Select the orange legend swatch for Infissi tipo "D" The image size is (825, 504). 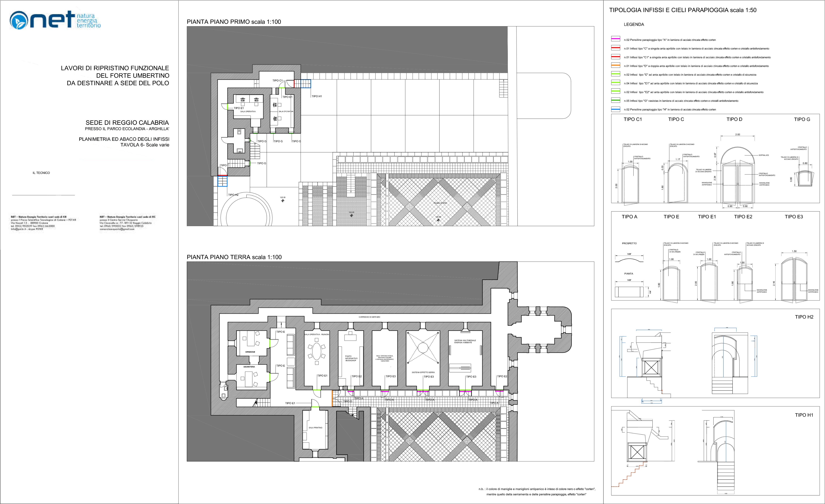[x=615, y=66]
